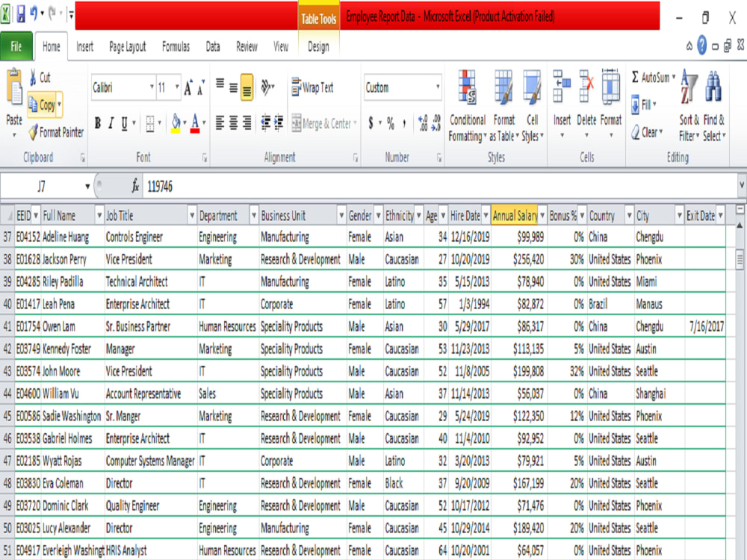Open the File tab
The height and width of the screenshot is (560, 747).
point(16,46)
